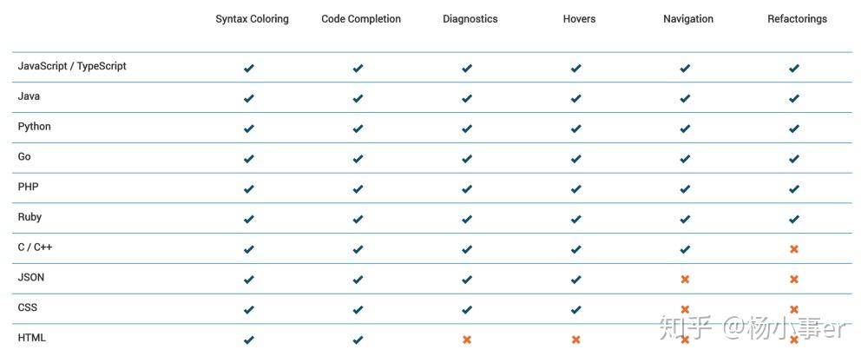Click the JSON Refactorings cross icon
This screenshot has width=868, height=363.
[x=793, y=280]
